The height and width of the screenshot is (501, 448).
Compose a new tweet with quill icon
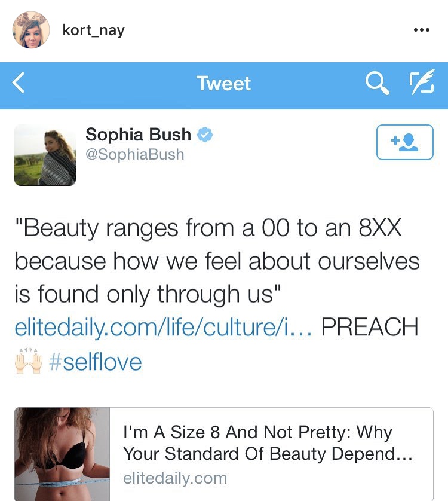click(421, 84)
